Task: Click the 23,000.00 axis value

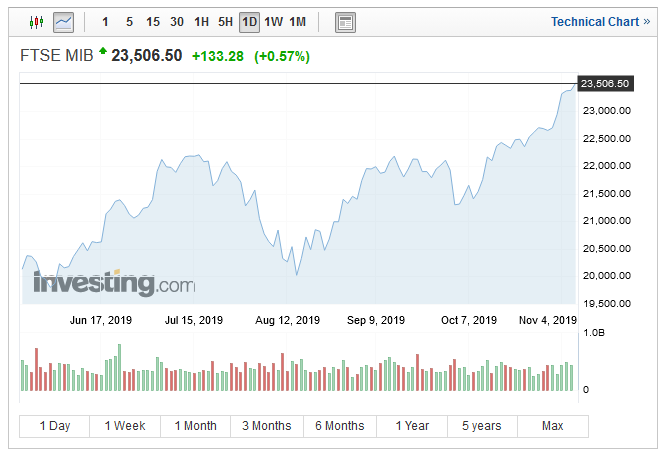Action: [x=607, y=111]
